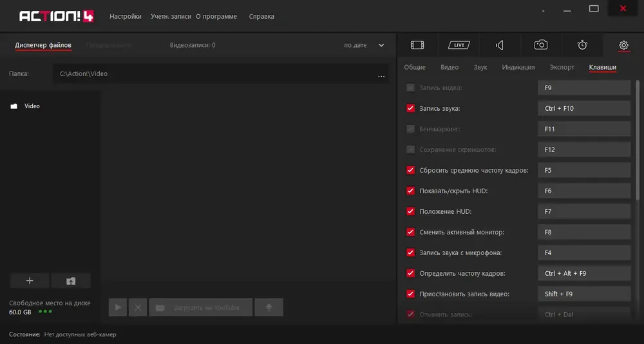This screenshot has height=344, width=644.
Task: Click the F5 hotkey field
Action: click(x=584, y=170)
